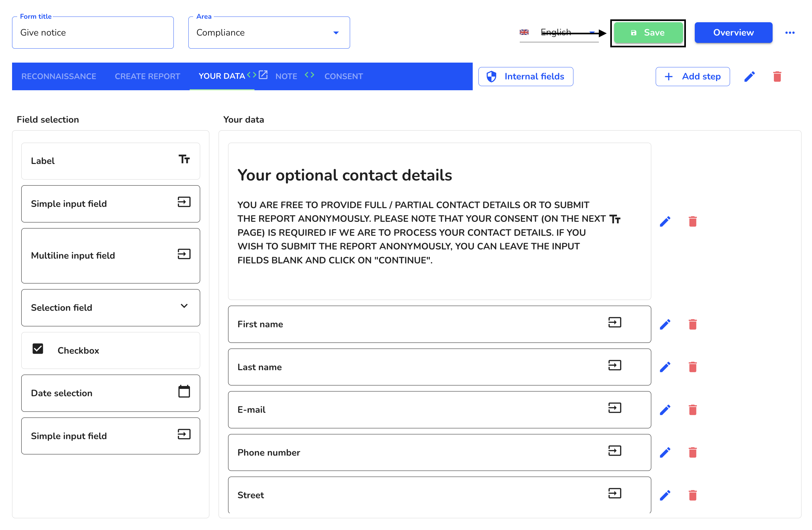This screenshot has width=812, height=530.
Task: Add a new step
Action: click(x=692, y=77)
